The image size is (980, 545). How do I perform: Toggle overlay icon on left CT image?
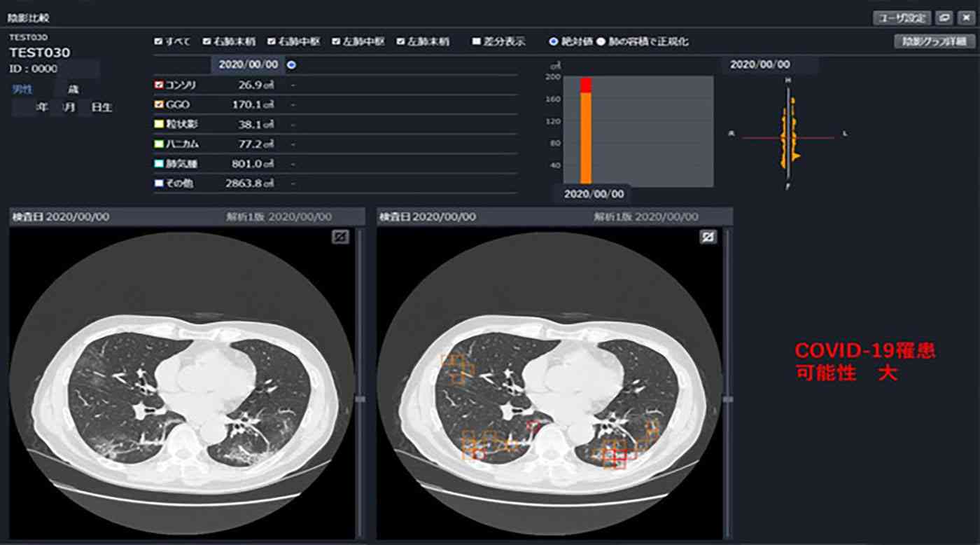pos(340,237)
